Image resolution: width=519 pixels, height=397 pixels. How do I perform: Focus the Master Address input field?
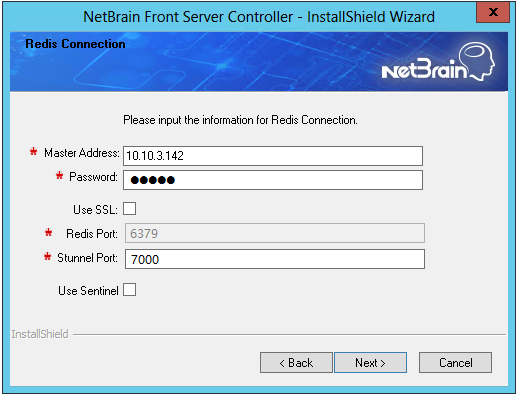[x=273, y=156]
